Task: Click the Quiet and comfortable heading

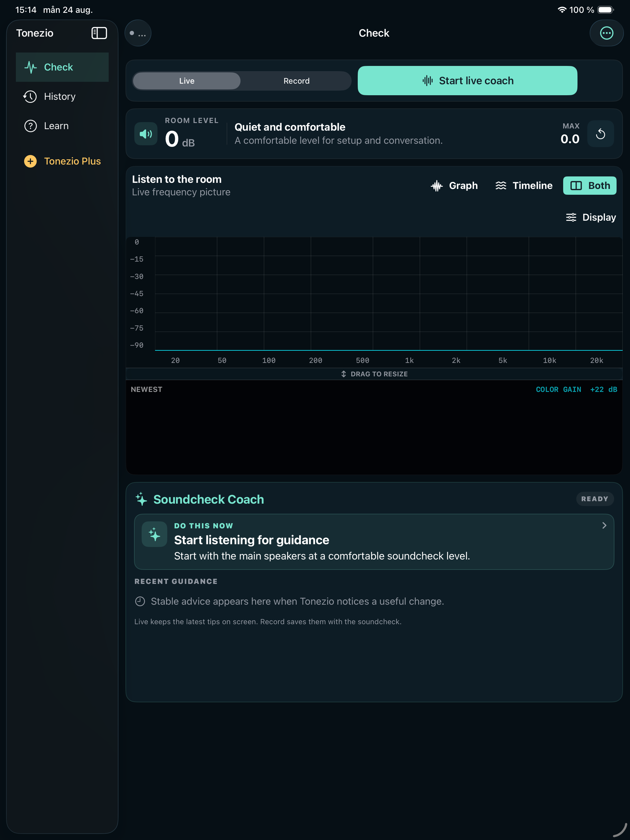Action: click(x=290, y=127)
